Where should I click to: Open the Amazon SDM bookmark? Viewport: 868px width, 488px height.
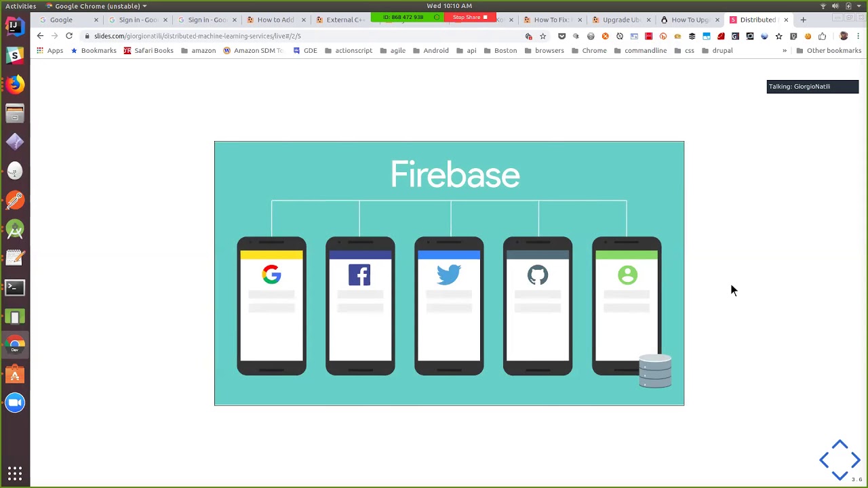point(253,51)
